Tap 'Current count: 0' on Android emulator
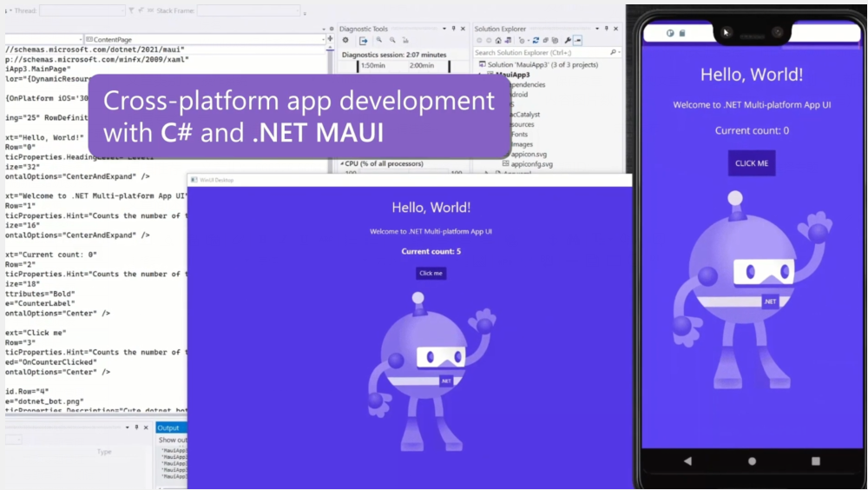Viewport: 868px width, 490px height. point(752,131)
